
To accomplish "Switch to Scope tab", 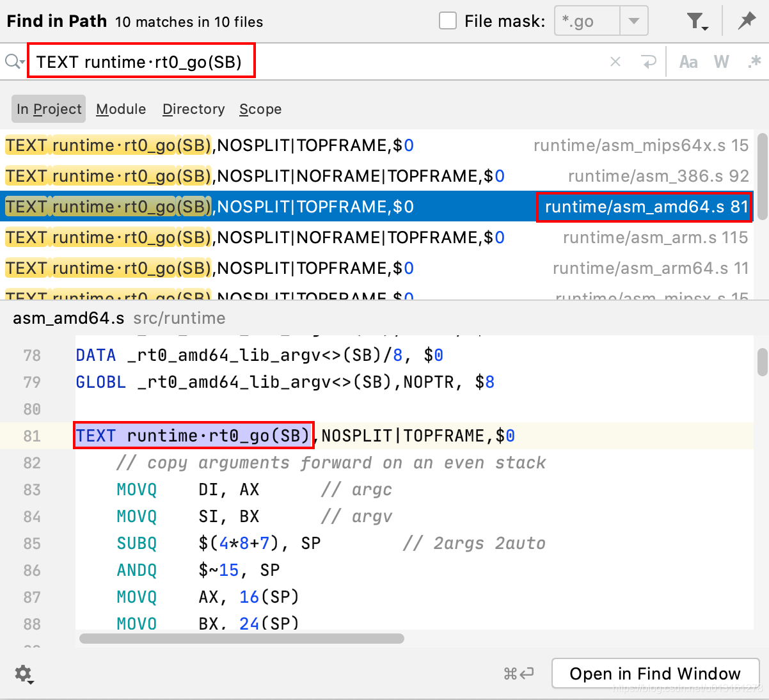I will pyautogui.click(x=260, y=109).
